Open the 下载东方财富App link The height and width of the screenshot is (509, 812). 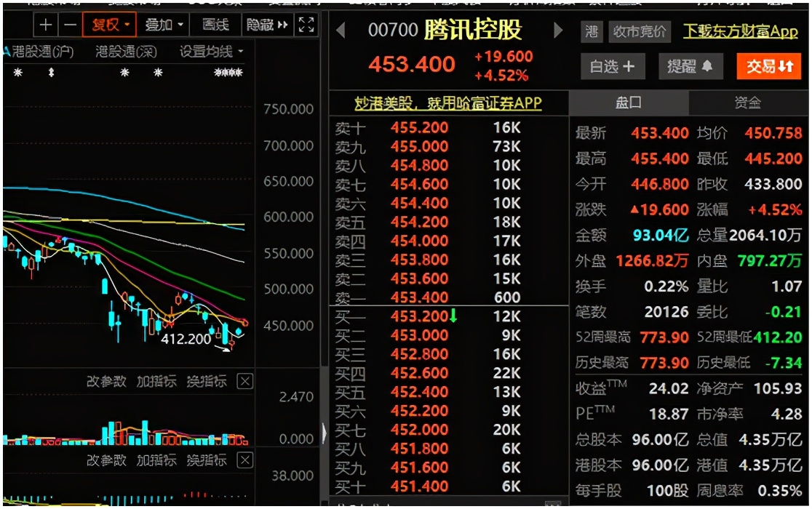coord(741,32)
